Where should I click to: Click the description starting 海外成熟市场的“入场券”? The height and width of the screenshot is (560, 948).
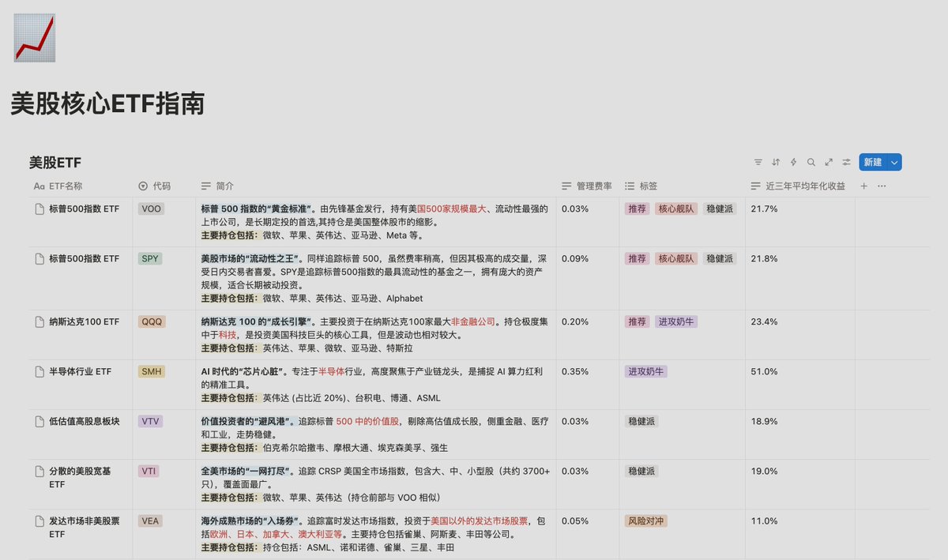tap(375, 535)
